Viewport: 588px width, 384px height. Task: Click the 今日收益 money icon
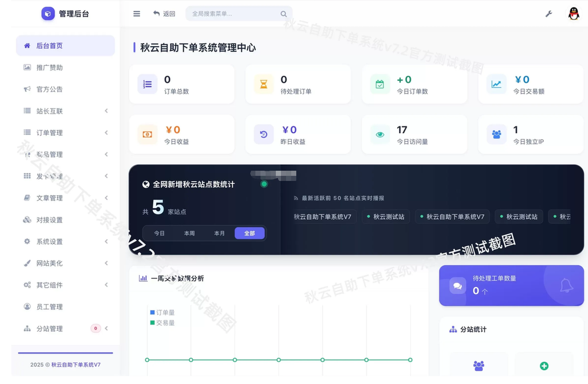pyautogui.click(x=148, y=134)
